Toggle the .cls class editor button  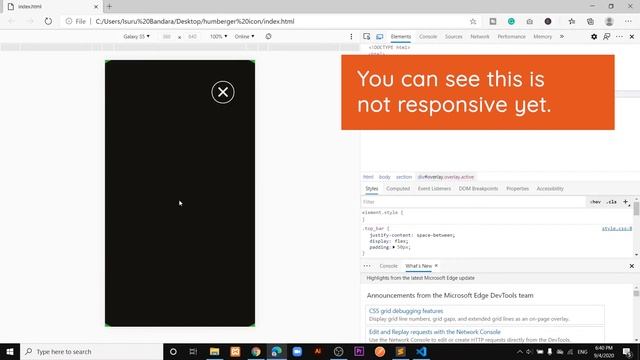coord(611,202)
